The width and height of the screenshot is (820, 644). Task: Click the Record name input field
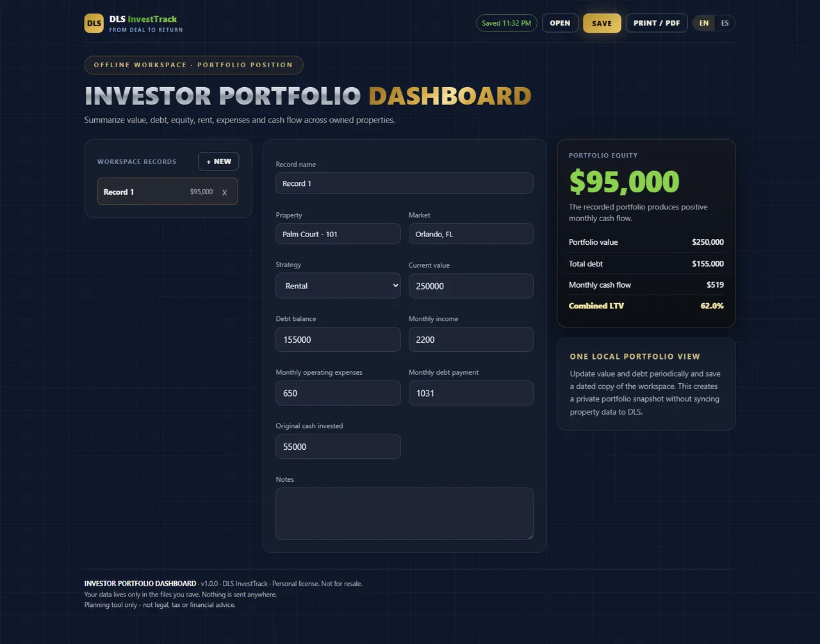coord(404,183)
